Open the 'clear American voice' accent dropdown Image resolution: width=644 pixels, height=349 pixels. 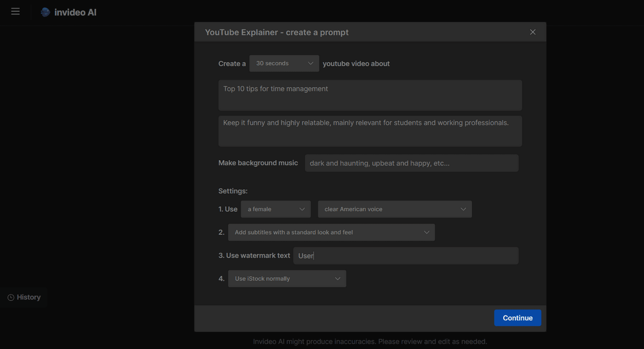coord(382,209)
